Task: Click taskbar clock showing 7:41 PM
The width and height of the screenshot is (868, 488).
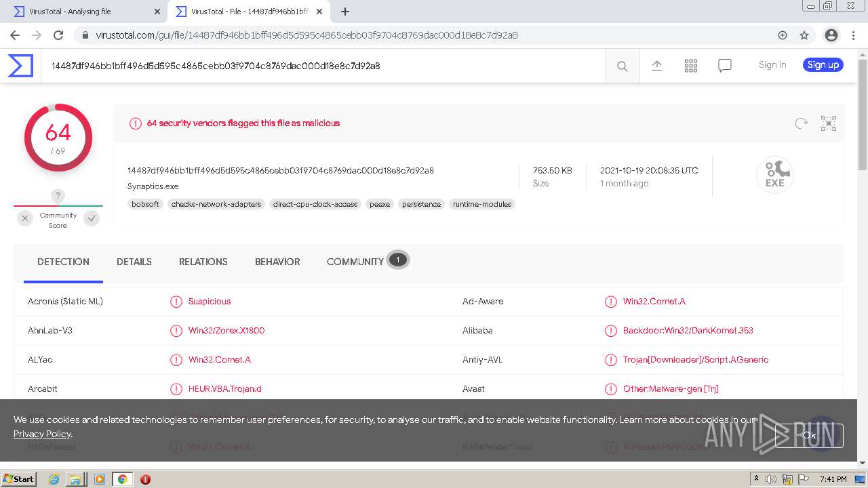Action: (833, 479)
